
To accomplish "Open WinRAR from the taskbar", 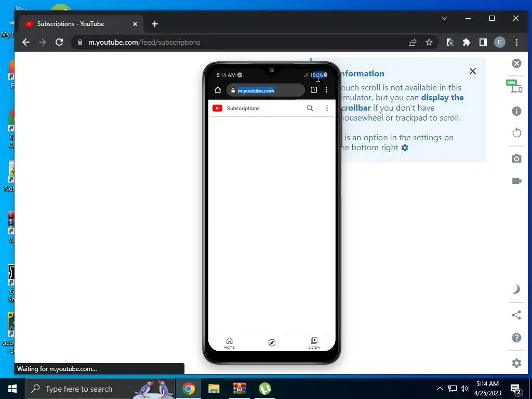I will point(239,389).
